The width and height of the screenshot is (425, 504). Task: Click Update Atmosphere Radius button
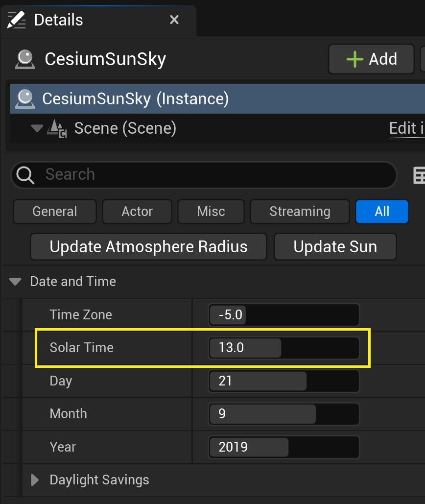(x=148, y=247)
